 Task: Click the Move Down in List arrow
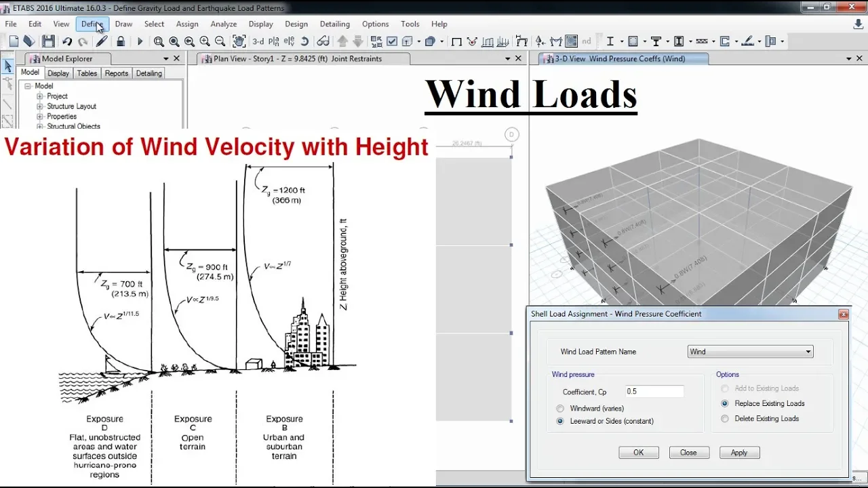(358, 41)
